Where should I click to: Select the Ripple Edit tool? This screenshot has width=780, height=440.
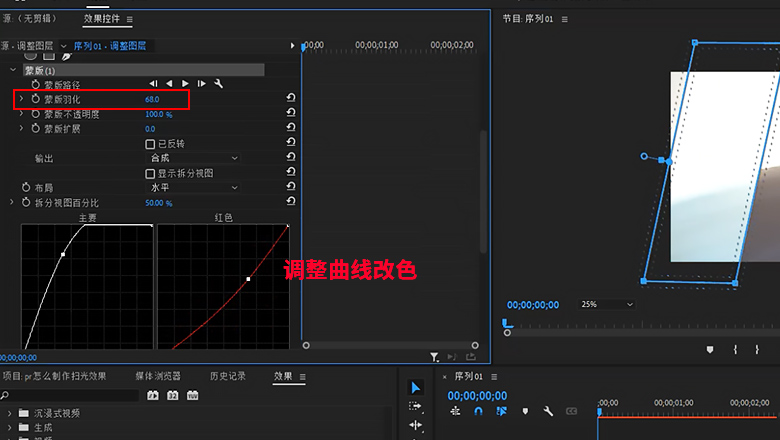[415, 425]
